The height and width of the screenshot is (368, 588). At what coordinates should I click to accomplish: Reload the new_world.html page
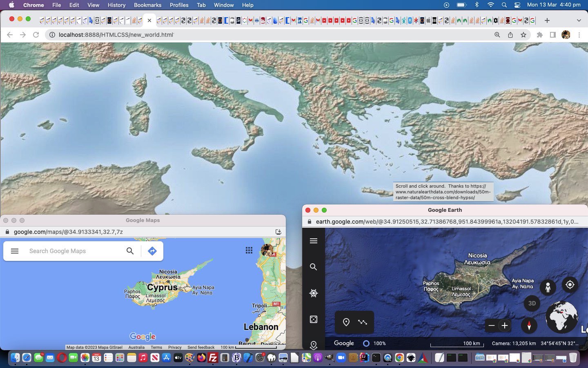coord(36,35)
